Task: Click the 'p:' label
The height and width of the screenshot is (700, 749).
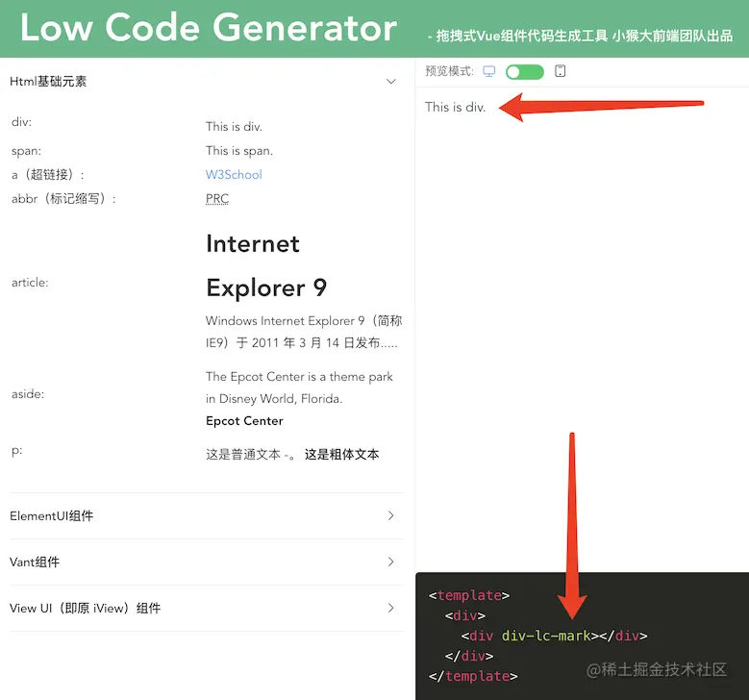Action: pyautogui.click(x=16, y=451)
